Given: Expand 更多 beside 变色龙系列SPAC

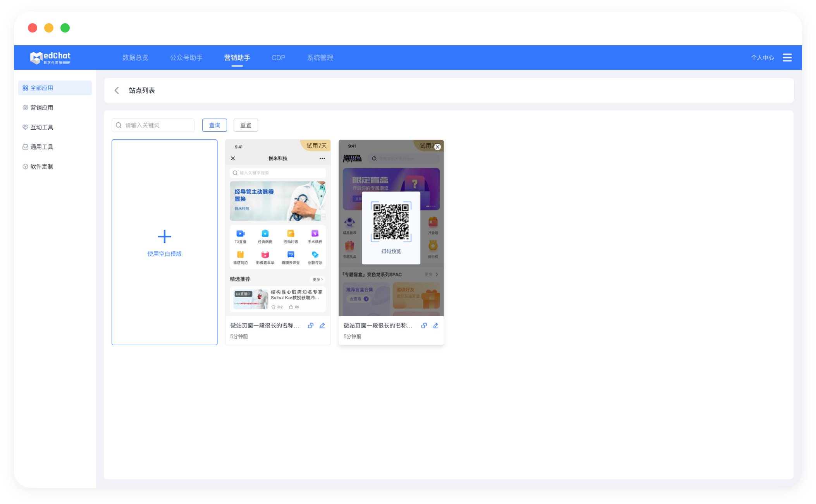Looking at the screenshot, I should [431, 274].
